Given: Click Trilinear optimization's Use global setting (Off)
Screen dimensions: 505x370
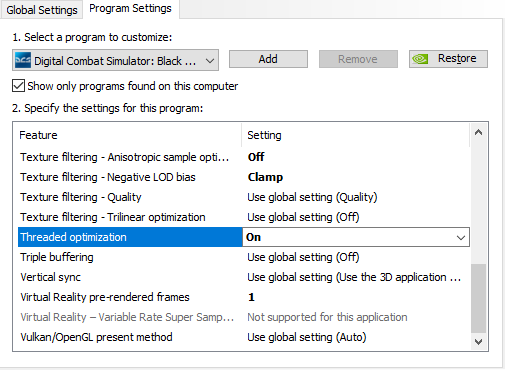Looking at the screenshot, I should point(303,217).
